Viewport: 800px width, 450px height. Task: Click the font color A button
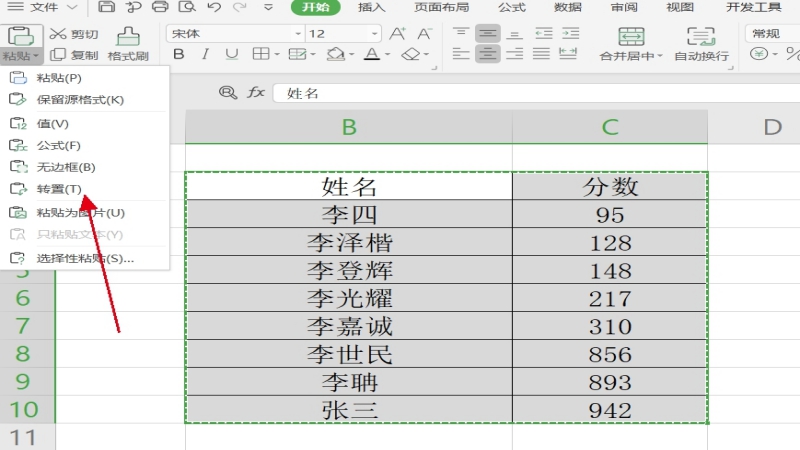tap(371, 54)
